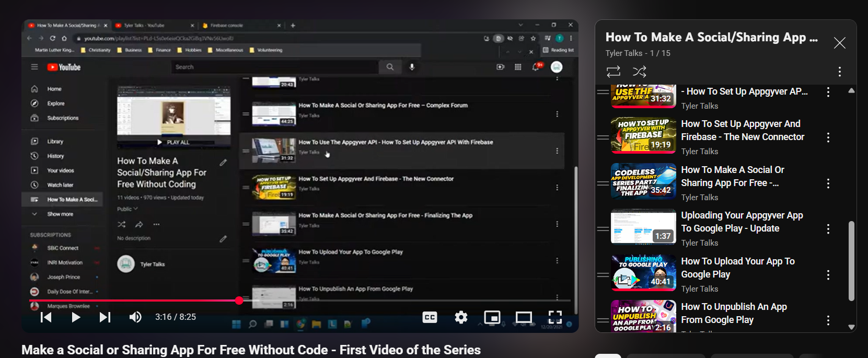Open options for How To Upload Your App item

pyautogui.click(x=828, y=275)
